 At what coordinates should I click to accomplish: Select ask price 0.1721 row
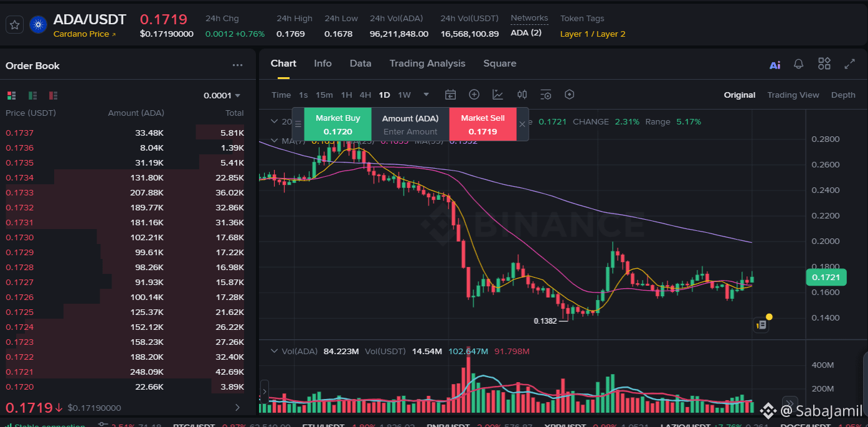tap(125, 372)
